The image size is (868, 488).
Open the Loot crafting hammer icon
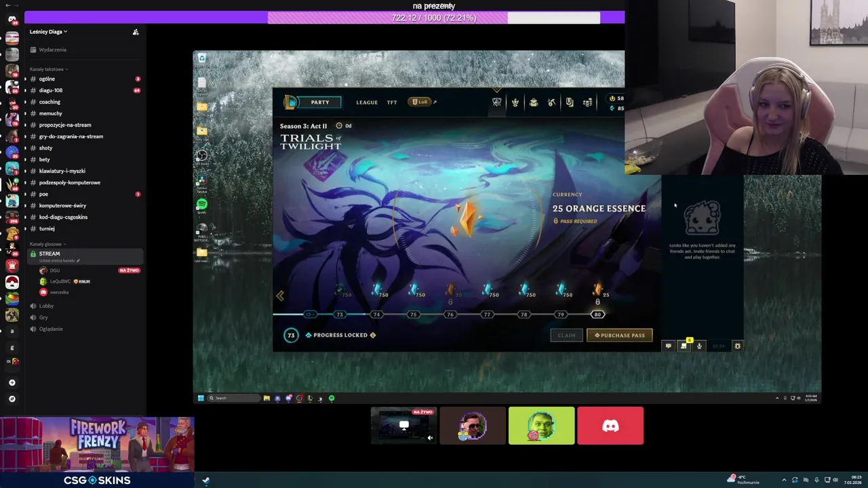point(551,102)
